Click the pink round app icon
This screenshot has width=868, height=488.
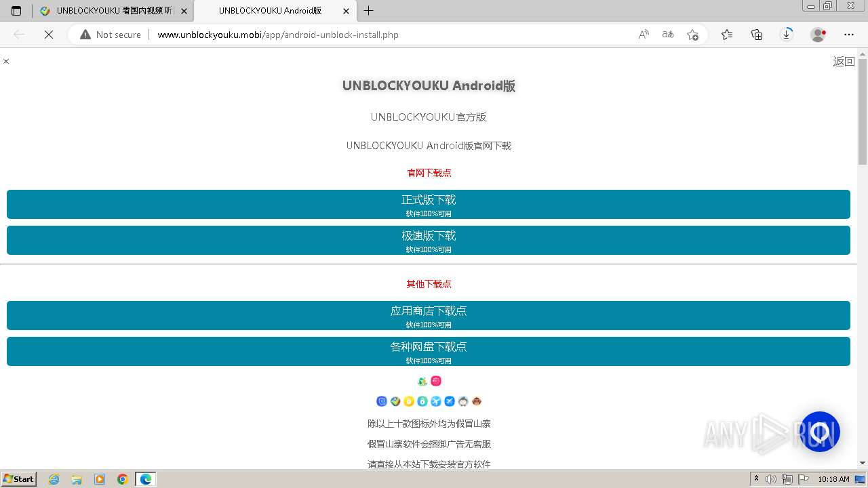tap(436, 381)
